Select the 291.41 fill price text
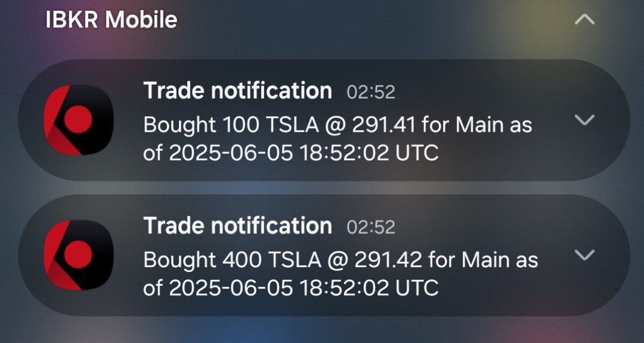This screenshot has height=343, width=644. click(384, 125)
